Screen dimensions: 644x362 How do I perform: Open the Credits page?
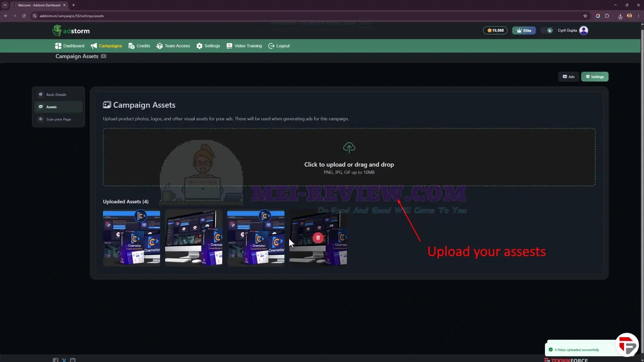139,46
